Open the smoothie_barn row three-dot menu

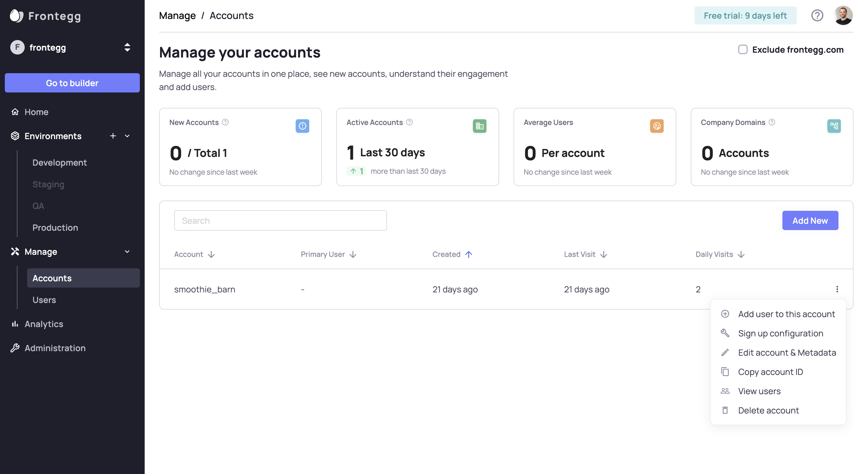click(837, 289)
